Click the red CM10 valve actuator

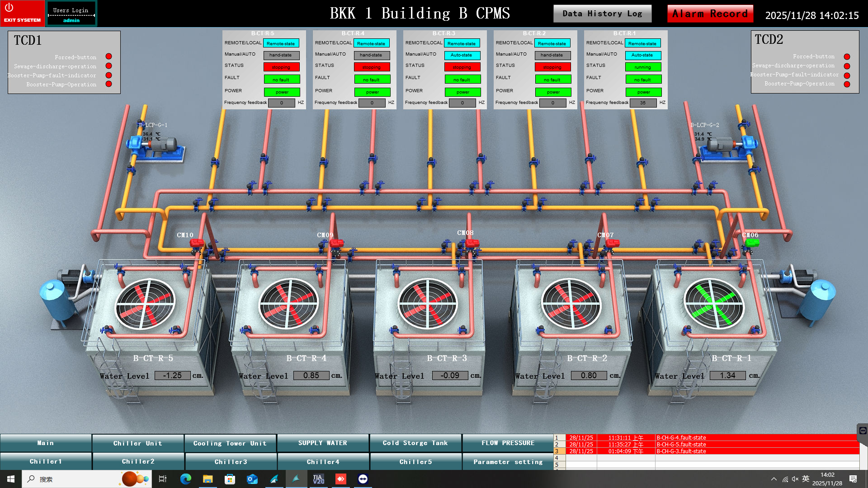tap(197, 243)
